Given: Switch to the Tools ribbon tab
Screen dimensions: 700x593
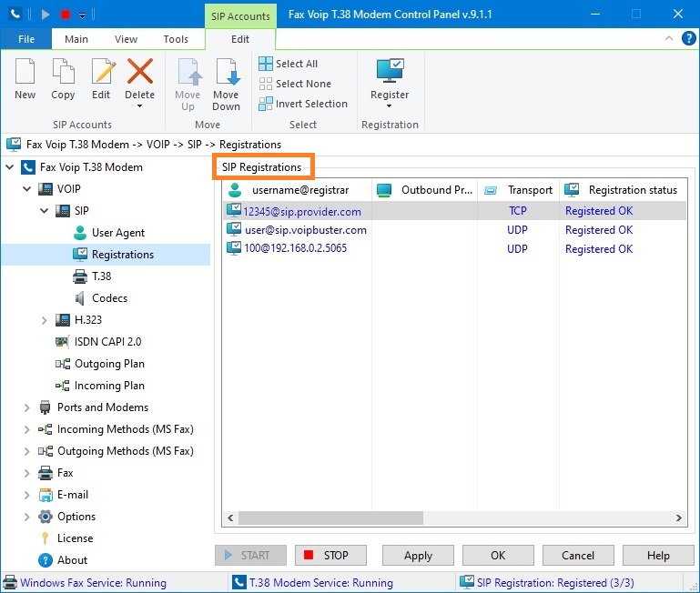Looking at the screenshot, I should tap(176, 39).
